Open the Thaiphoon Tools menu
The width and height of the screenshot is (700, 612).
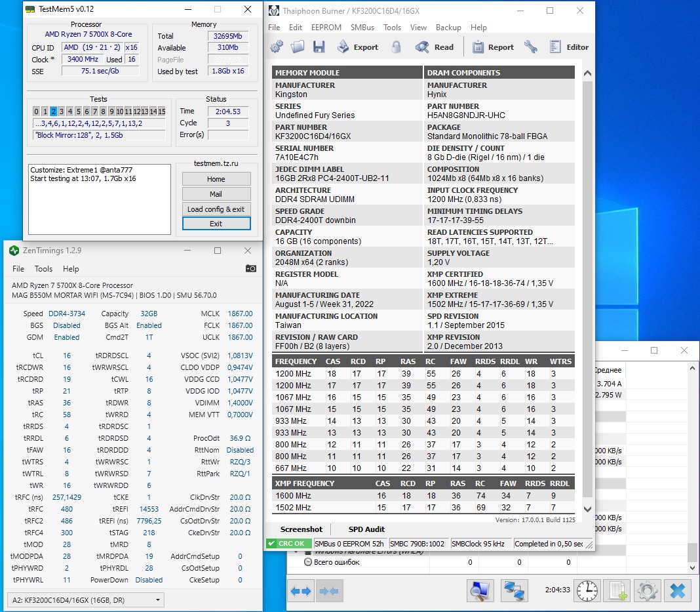coord(392,28)
